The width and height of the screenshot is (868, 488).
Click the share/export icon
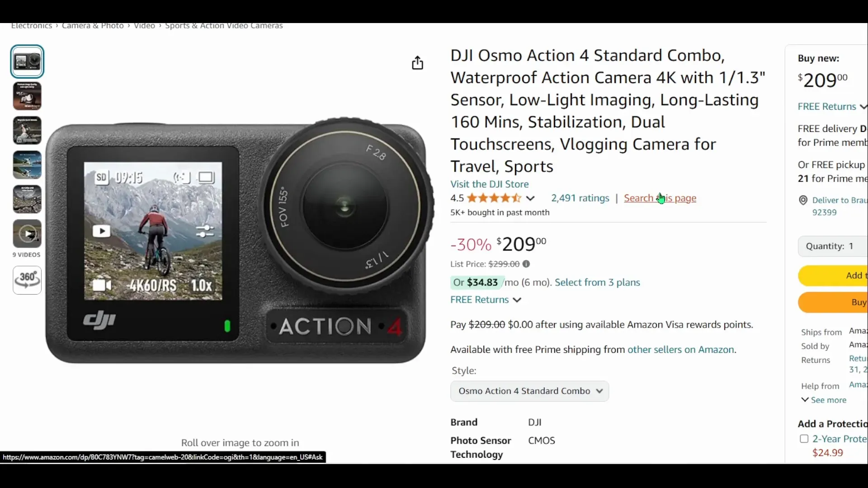(x=417, y=63)
